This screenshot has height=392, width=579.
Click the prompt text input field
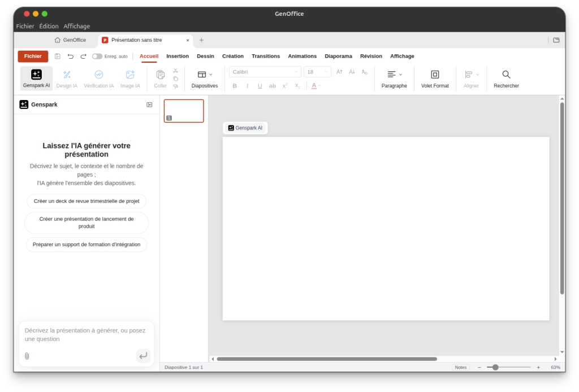(x=87, y=335)
